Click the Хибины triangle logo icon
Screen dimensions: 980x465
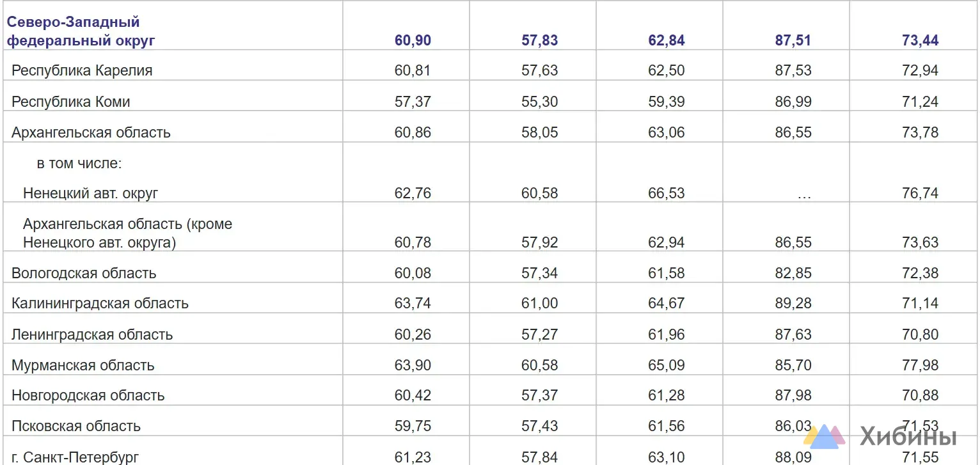825,435
